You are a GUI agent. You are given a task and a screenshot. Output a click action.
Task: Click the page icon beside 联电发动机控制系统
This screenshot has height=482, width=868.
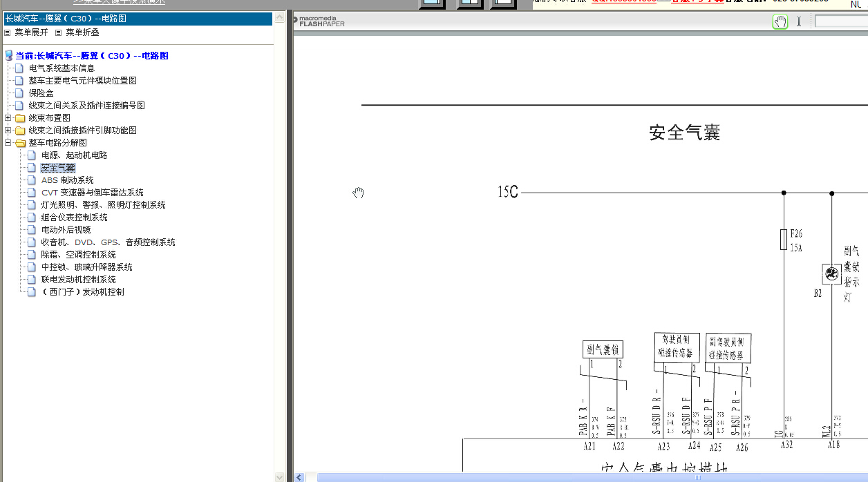(30, 280)
